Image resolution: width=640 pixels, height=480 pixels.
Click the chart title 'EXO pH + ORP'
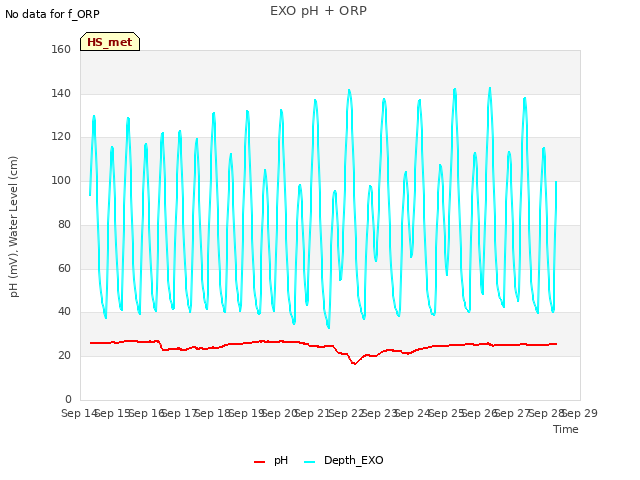[x=318, y=11]
